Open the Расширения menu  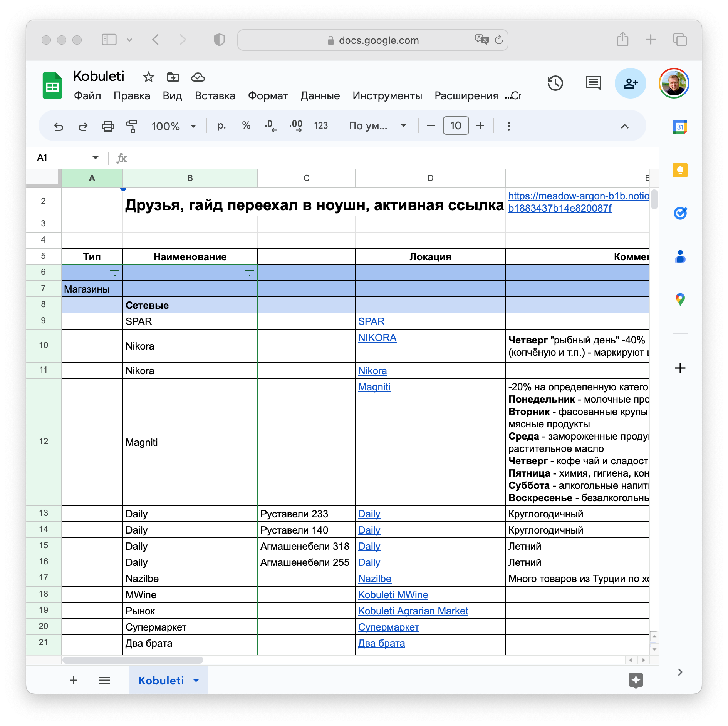pos(466,95)
